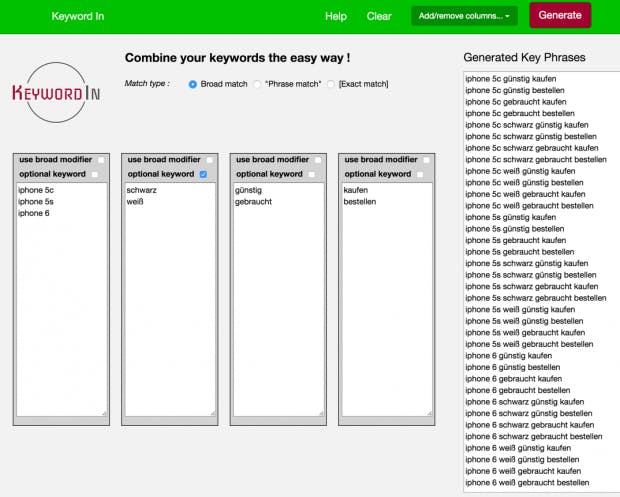Image resolution: width=620 pixels, height=497 pixels.
Task: Click resize grip of kaufen textarea
Action: pyautogui.click(x=429, y=413)
